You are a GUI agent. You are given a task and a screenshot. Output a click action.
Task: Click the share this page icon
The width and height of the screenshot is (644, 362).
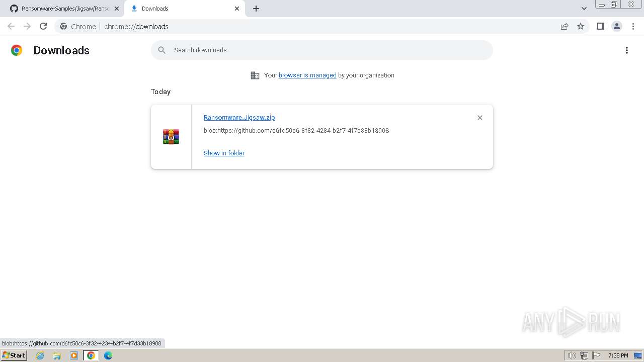[x=565, y=26]
